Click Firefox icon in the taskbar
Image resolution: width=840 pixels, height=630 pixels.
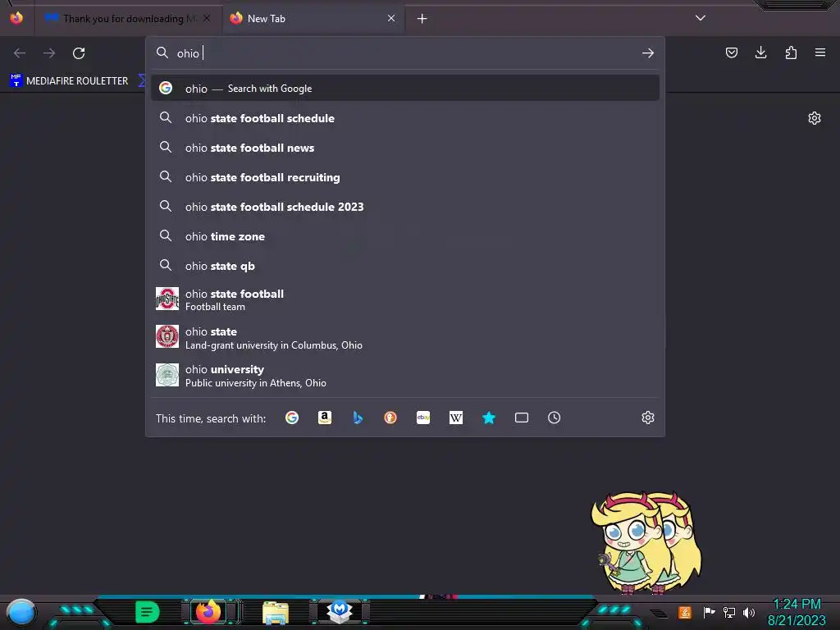pos(208,611)
